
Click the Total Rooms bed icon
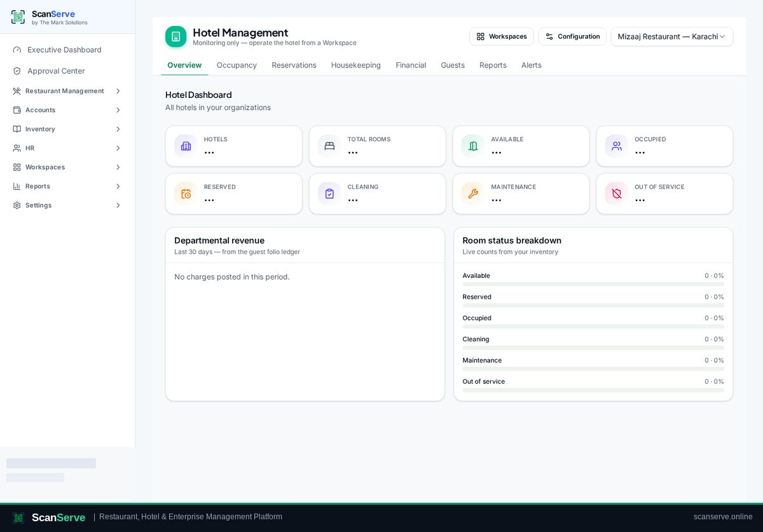pos(329,146)
